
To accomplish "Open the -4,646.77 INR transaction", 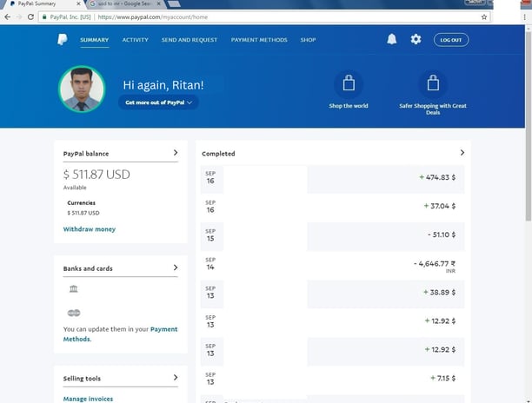I will [x=332, y=266].
